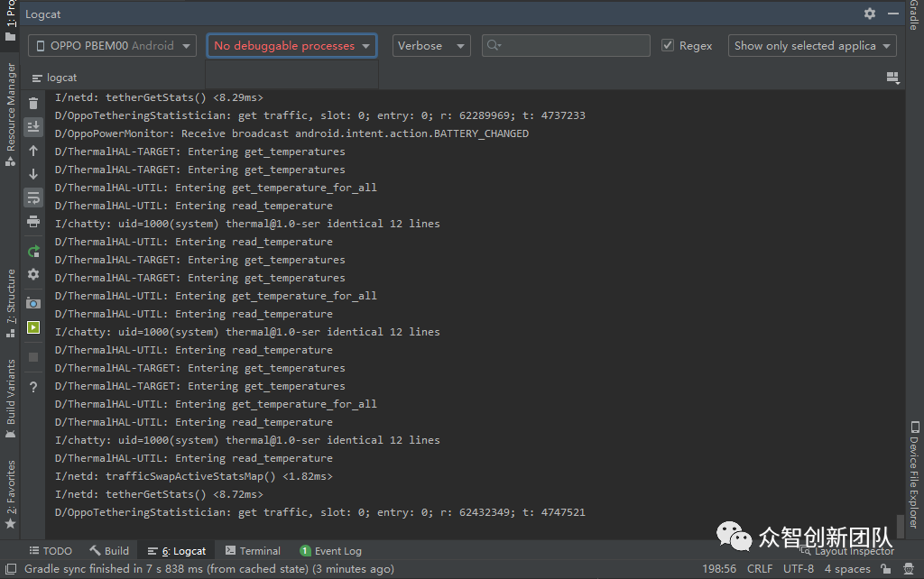The height and width of the screenshot is (579, 924).
Task: Start screen record with green play icon
Action: (33, 327)
